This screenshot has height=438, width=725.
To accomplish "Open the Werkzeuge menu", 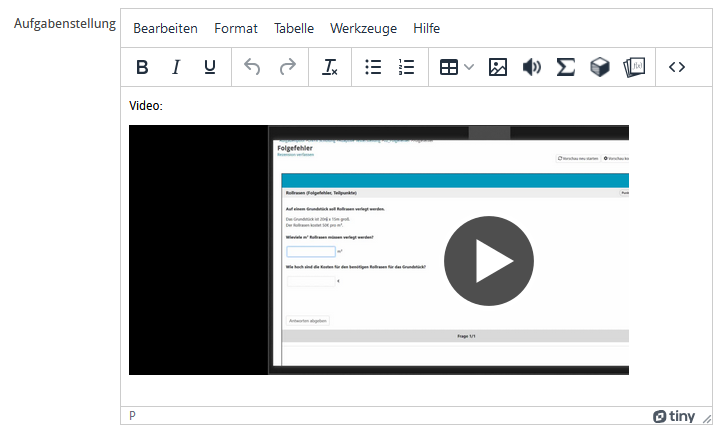I will point(363,28).
